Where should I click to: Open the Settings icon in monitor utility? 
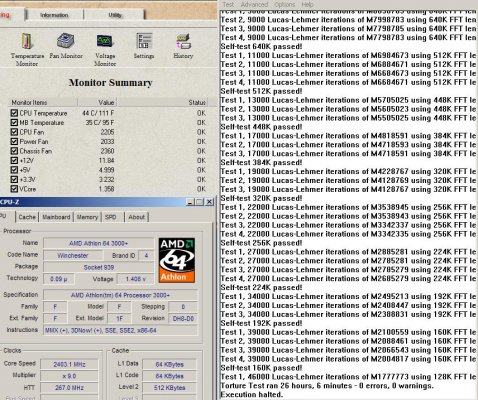click(144, 46)
